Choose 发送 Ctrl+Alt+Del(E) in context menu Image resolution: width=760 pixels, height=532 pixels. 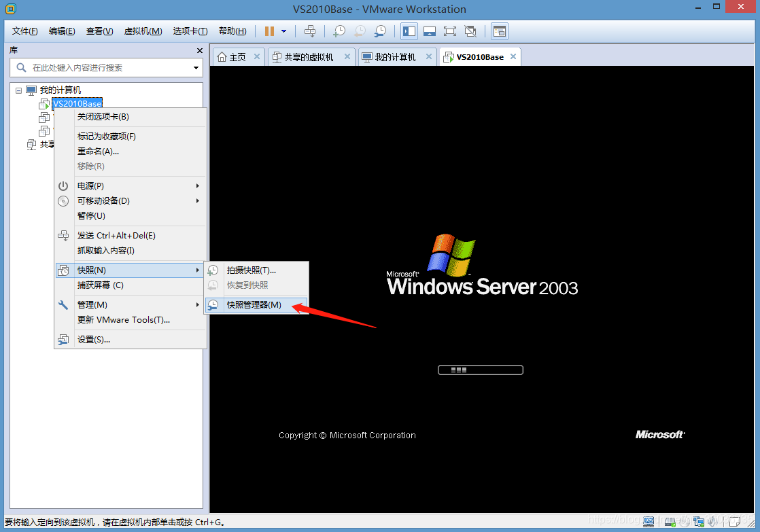point(131,236)
